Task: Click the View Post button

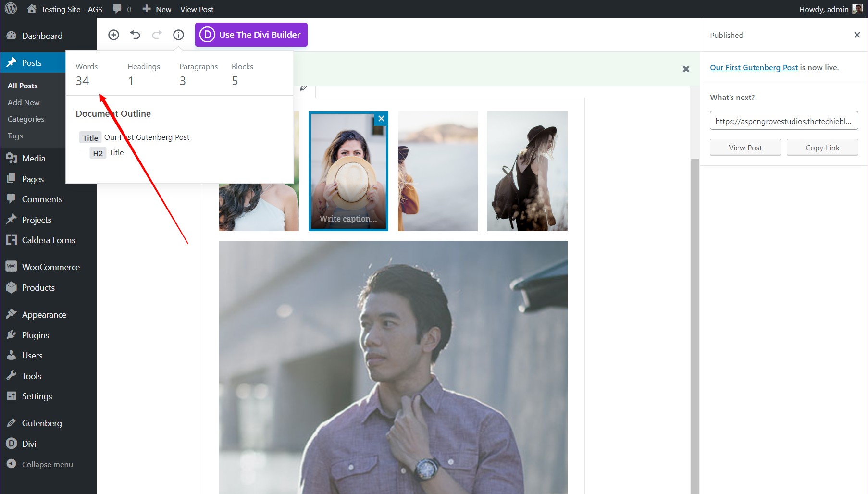Action: point(745,148)
